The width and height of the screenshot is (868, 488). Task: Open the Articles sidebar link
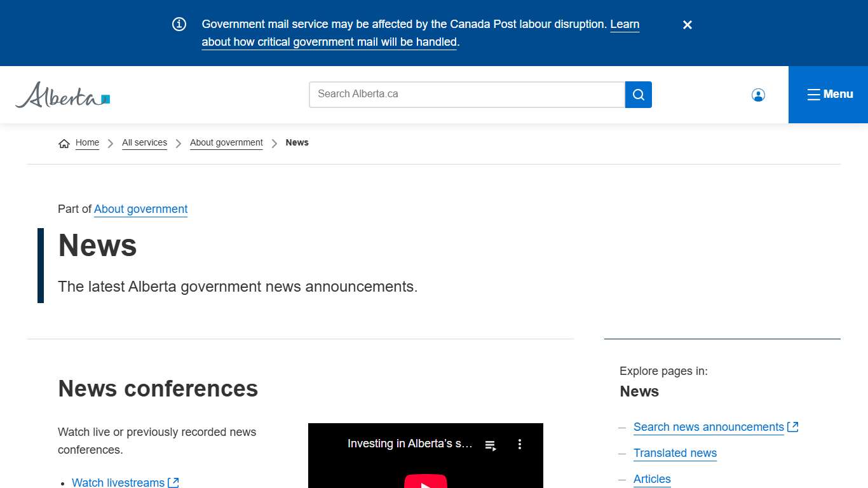pos(652,479)
